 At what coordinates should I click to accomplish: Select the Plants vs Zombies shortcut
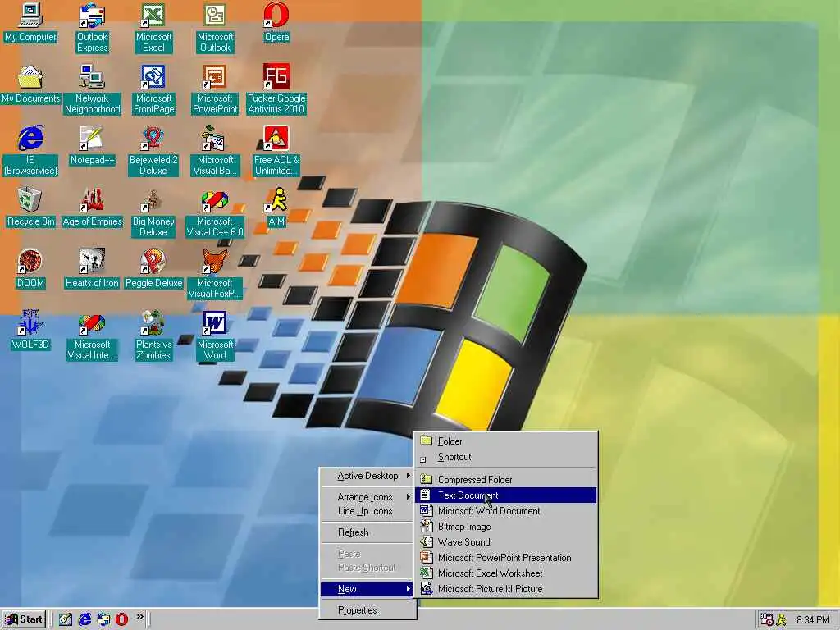[153, 336]
